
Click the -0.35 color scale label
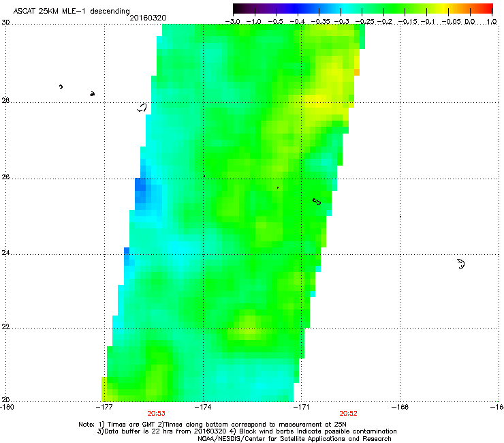320,22
